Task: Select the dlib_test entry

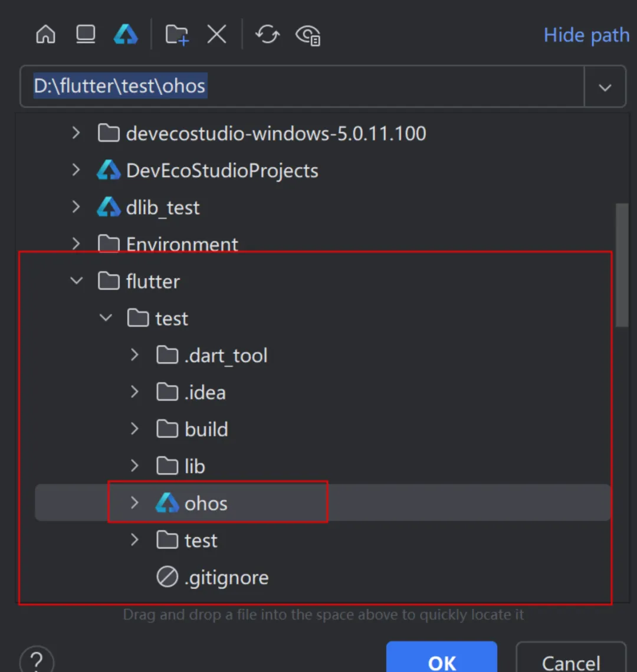Action: pyautogui.click(x=163, y=208)
